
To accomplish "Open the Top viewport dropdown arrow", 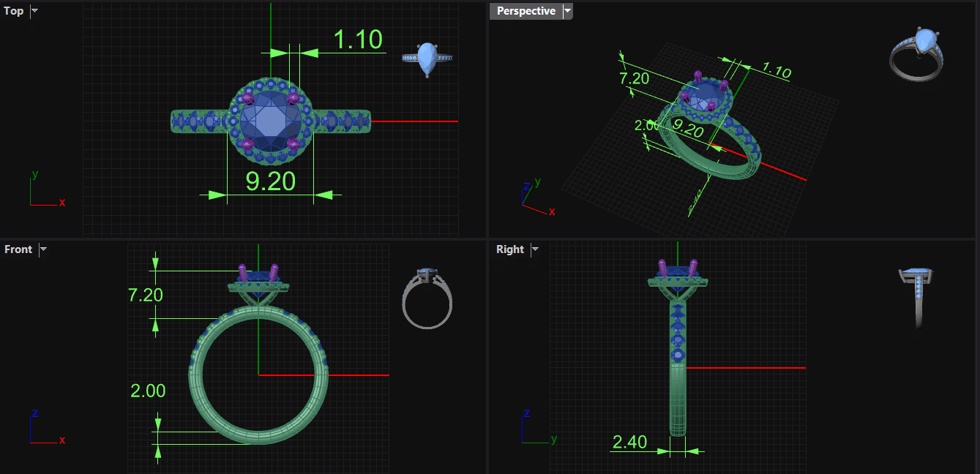I will click(34, 11).
